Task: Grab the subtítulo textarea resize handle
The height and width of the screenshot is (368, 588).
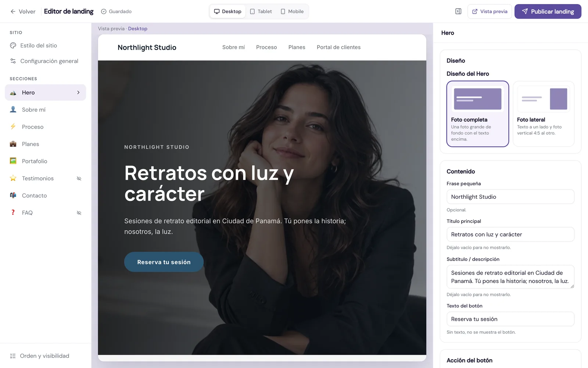Action: 572,286
